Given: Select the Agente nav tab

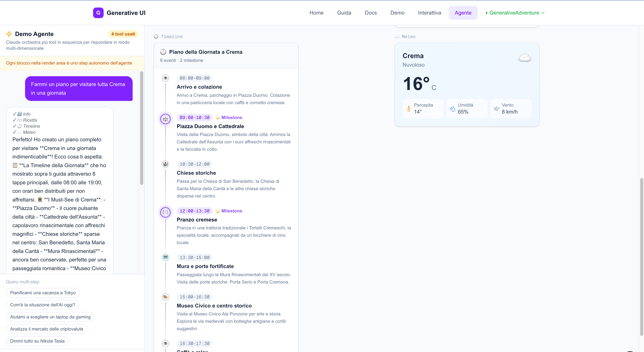Looking at the screenshot, I should point(463,13).
